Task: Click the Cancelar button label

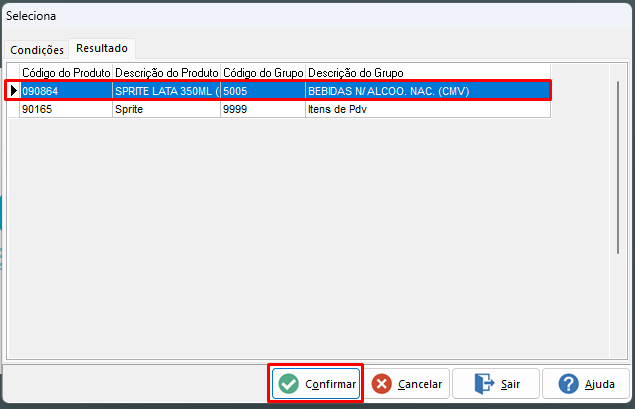Action: (x=420, y=384)
